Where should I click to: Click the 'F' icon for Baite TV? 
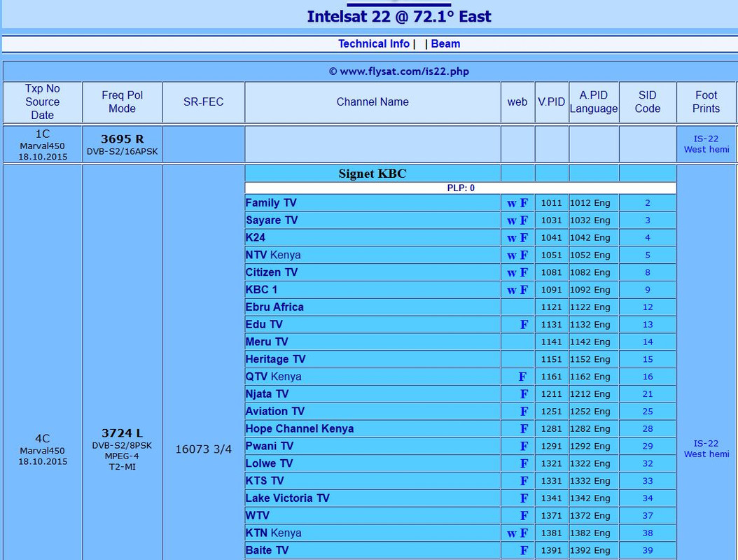point(524,552)
